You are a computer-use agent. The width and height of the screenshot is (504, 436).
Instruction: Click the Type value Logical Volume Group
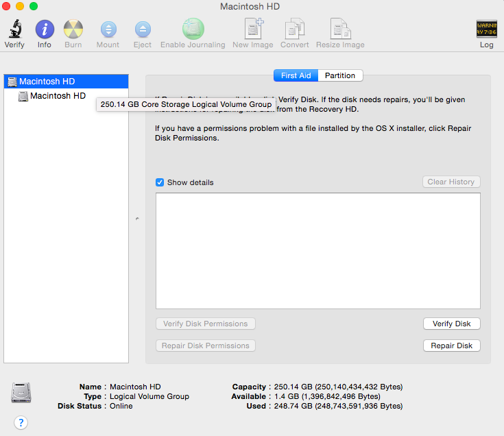pos(149,396)
